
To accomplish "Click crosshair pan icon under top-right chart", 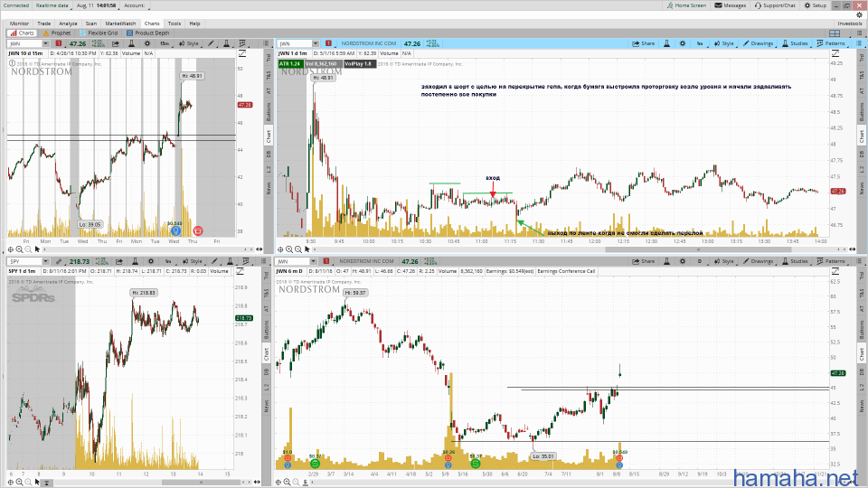I will [x=280, y=249].
